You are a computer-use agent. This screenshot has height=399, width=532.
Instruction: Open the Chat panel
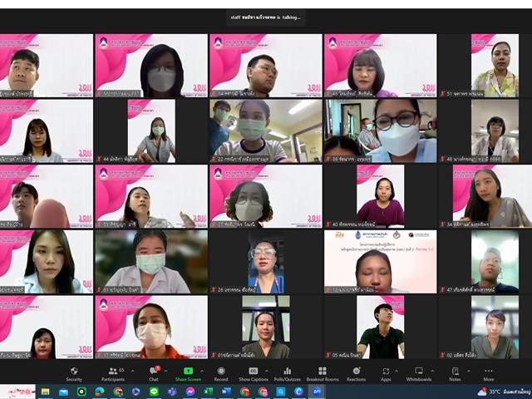point(154,373)
